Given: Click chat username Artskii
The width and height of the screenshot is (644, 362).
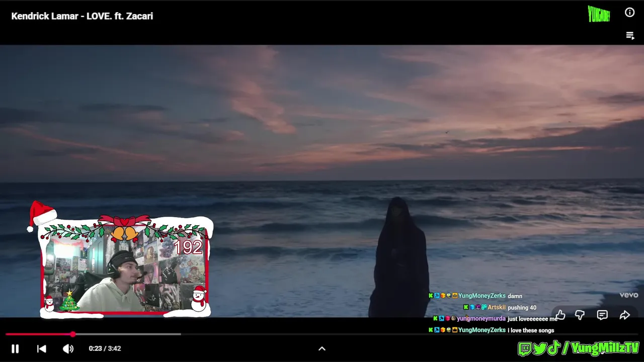Looking at the screenshot, I should point(497,307).
